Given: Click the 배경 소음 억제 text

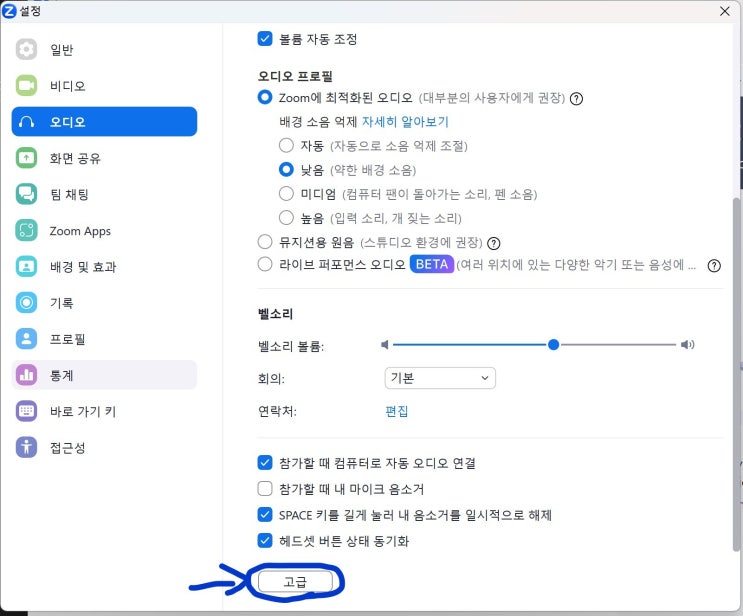Looking at the screenshot, I should (x=317, y=122).
